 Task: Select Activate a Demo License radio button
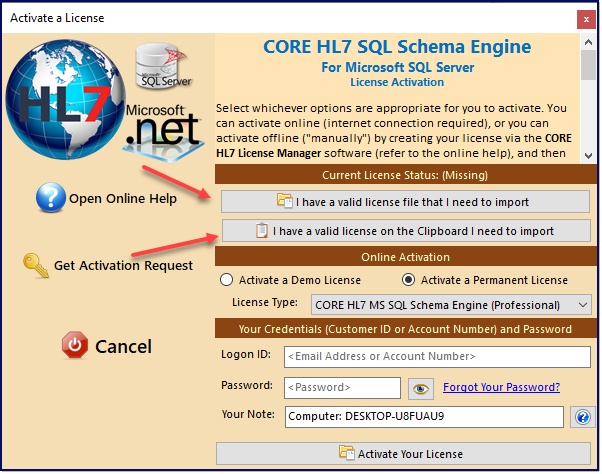(x=227, y=280)
